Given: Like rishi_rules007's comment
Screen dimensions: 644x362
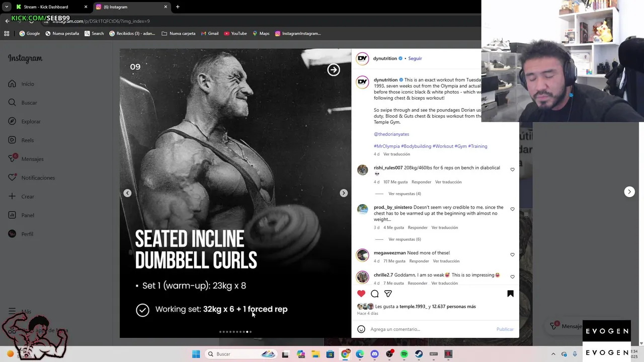Looking at the screenshot, I should (x=513, y=170).
